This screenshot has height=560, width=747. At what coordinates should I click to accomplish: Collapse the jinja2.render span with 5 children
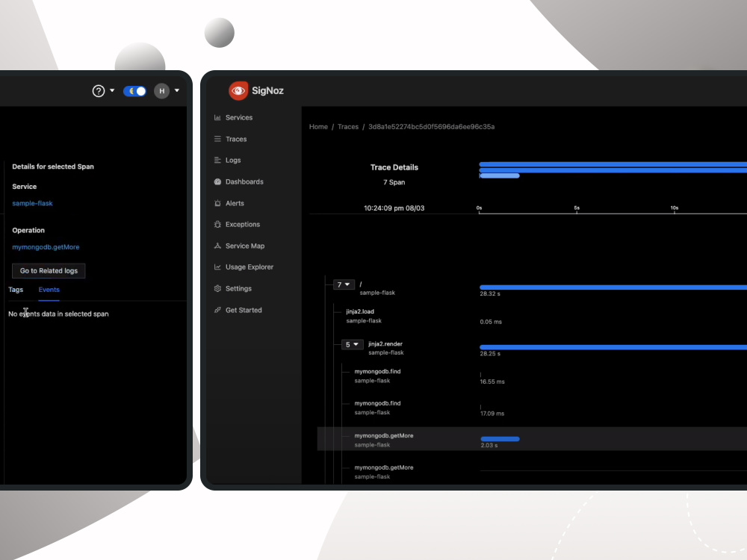click(352, 345)
